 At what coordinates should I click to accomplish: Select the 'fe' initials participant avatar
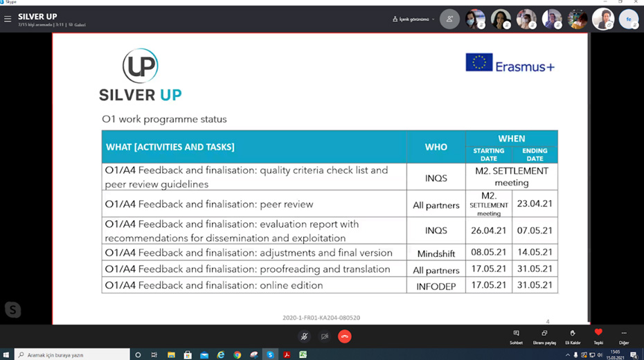[x=629, y=19]
